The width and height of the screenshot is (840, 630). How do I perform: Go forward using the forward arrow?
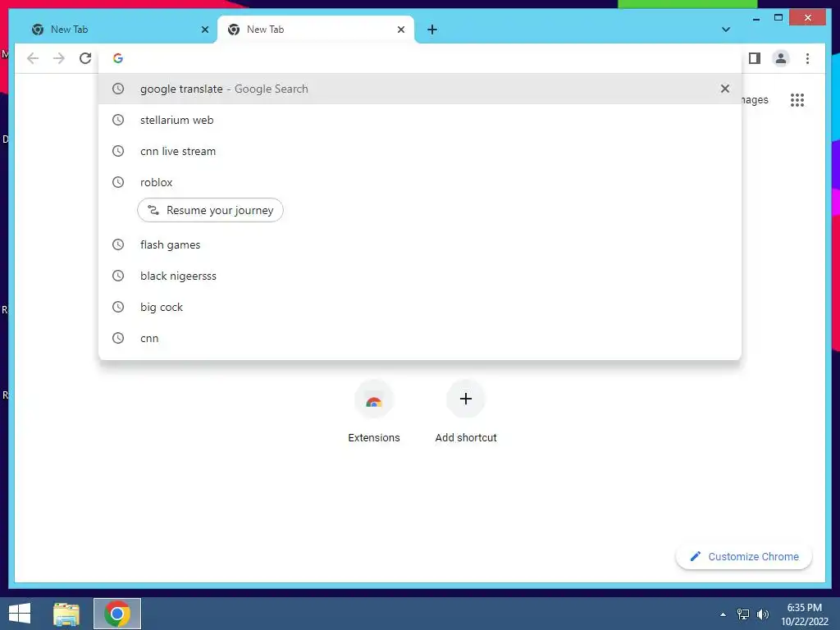[59, 58]
